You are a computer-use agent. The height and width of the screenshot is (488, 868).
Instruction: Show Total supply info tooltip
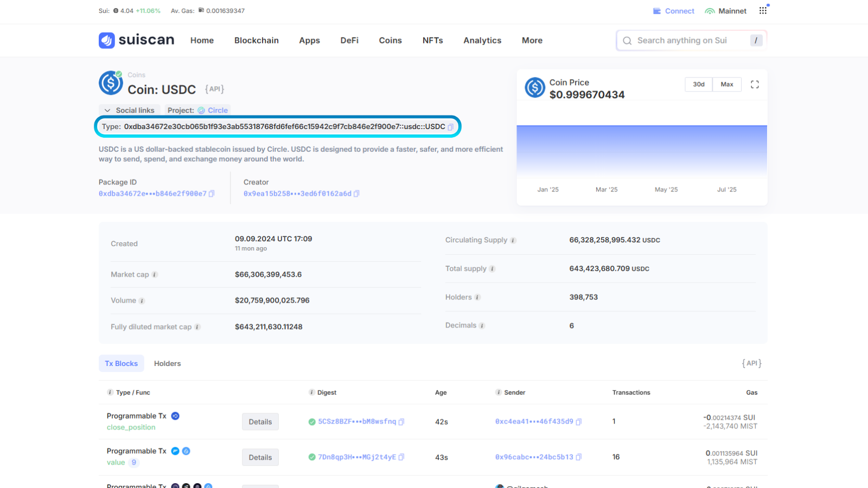click(x=492, y=269)
